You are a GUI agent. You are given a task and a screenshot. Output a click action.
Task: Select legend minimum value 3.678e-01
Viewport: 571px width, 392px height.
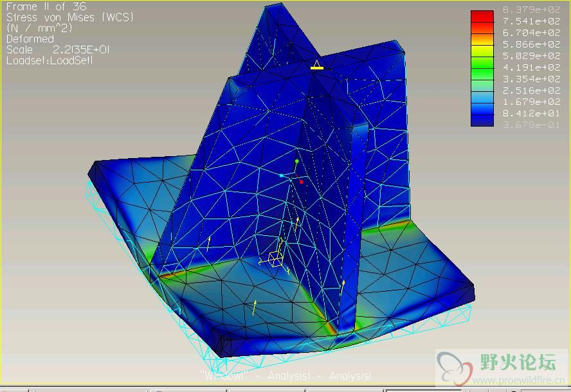(531, 125)
